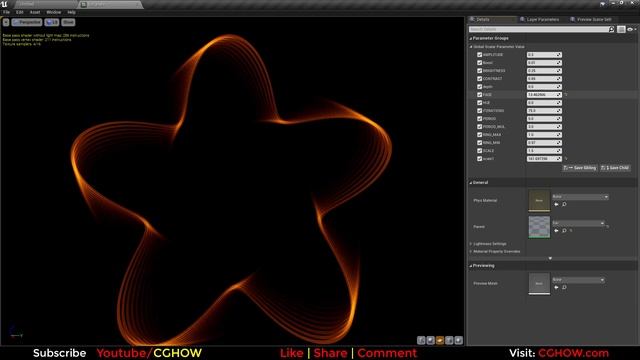
Task: Reset the FADE parameter to default
Action: (566, 95)
